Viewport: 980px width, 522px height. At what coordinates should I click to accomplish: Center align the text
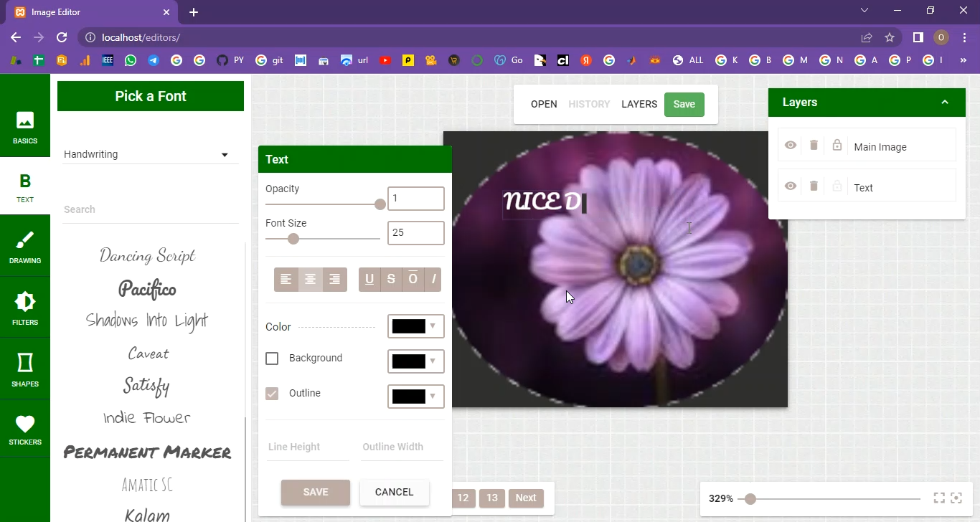point(311,280)
